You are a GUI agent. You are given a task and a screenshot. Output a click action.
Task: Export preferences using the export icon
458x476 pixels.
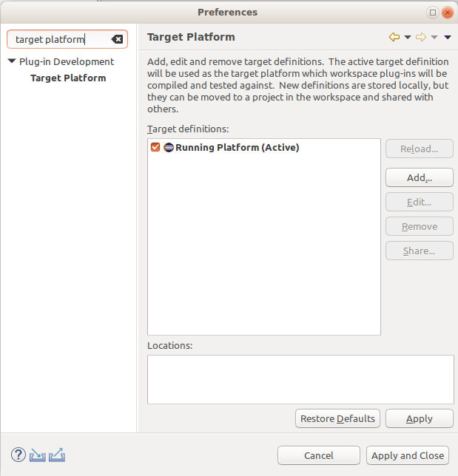click(x=57, y=455)
